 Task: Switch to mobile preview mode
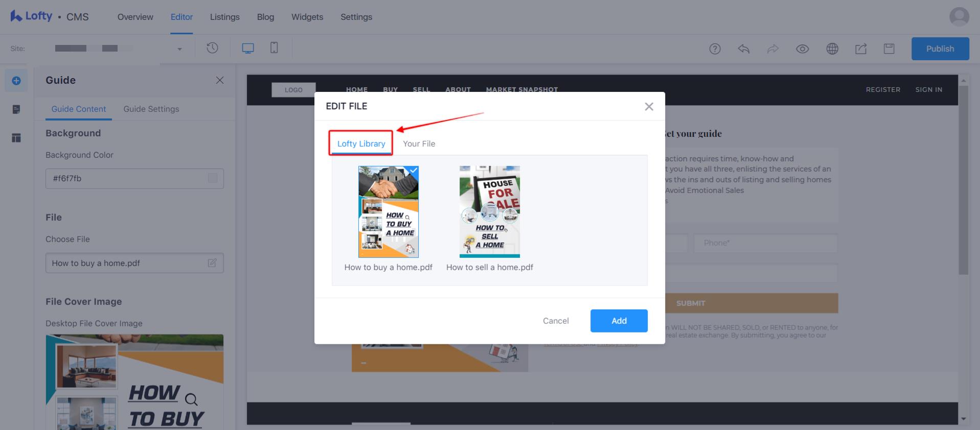(x=274, y=48)
